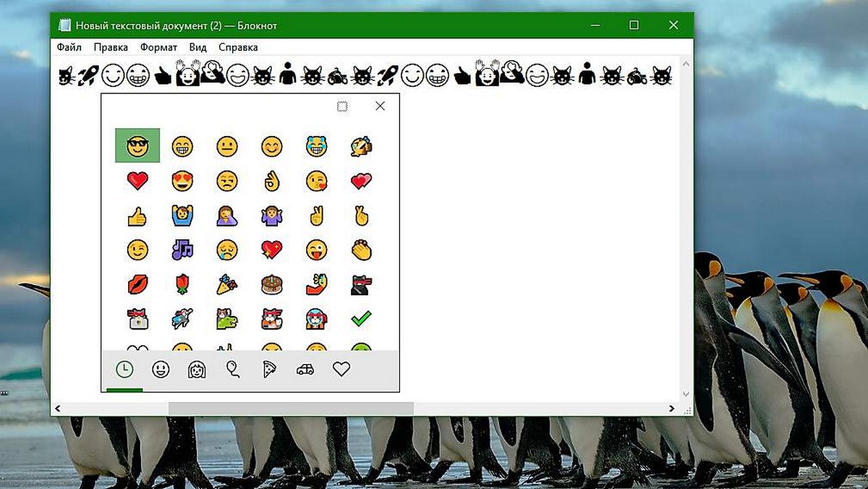Screen dimensions: 868x489
Task: Open the Формат menu
Action: (158, 48)
